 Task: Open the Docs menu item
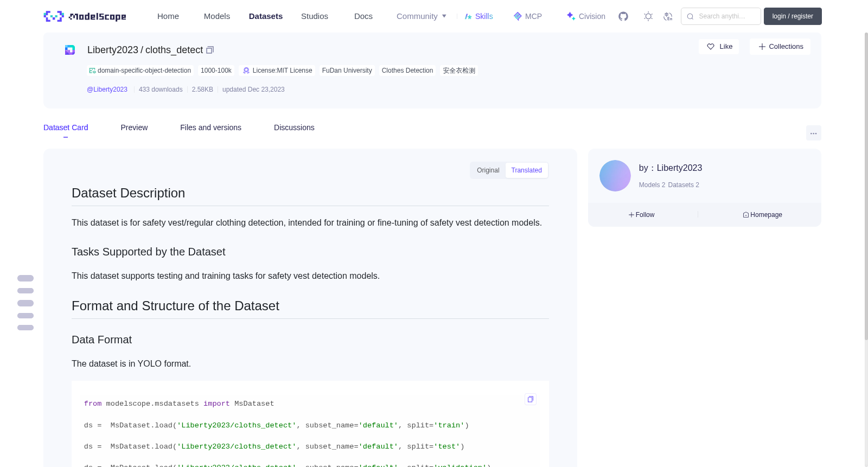[363, 16]
